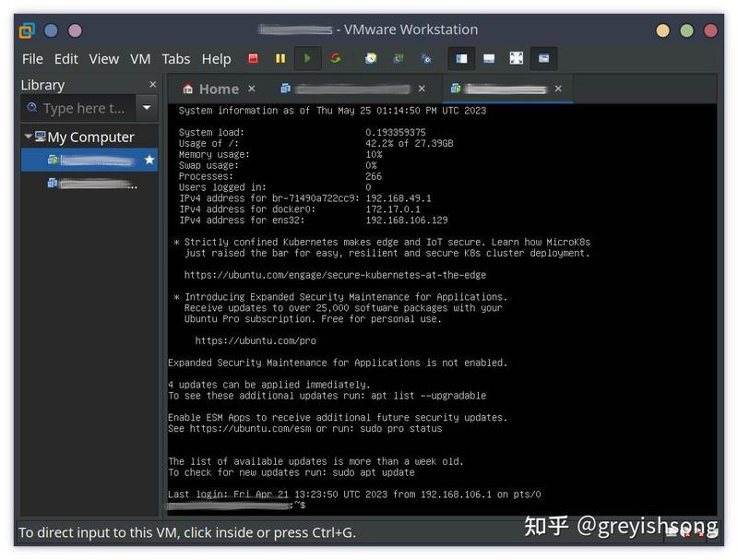Open the VM menu

click(x=140, y=59)
